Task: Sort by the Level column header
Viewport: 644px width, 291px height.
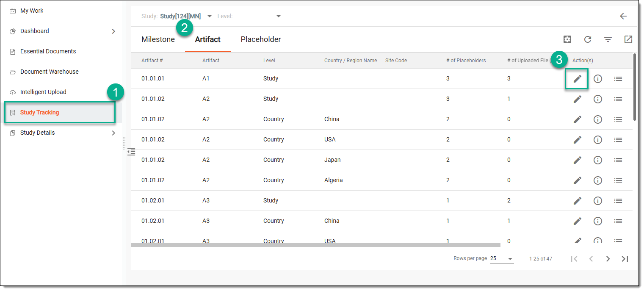Action: coord(269,61)
